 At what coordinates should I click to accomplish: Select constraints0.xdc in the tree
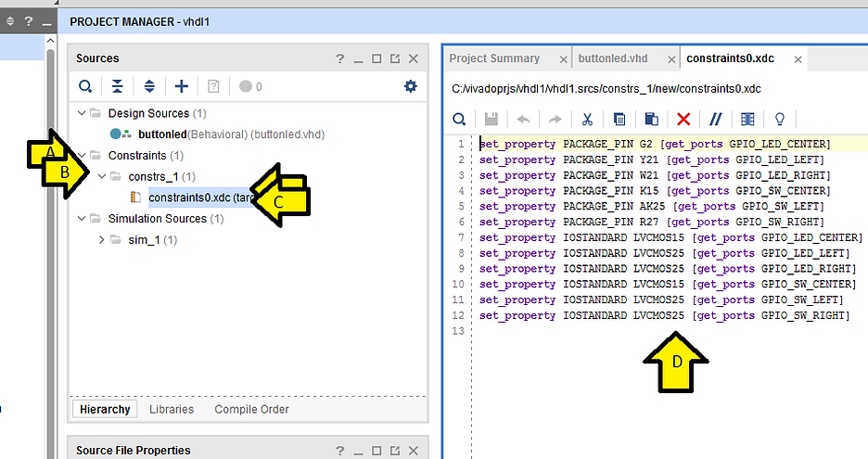click(x=201, y=198)
